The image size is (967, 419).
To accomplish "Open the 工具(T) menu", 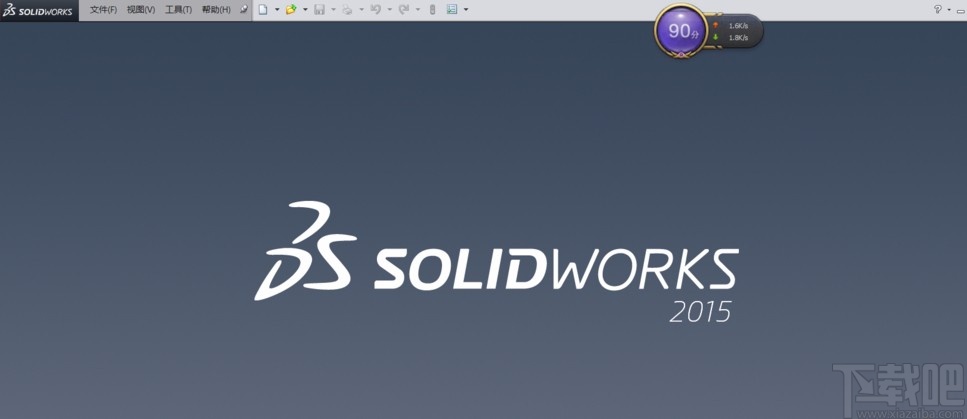I will coord(178,10).
